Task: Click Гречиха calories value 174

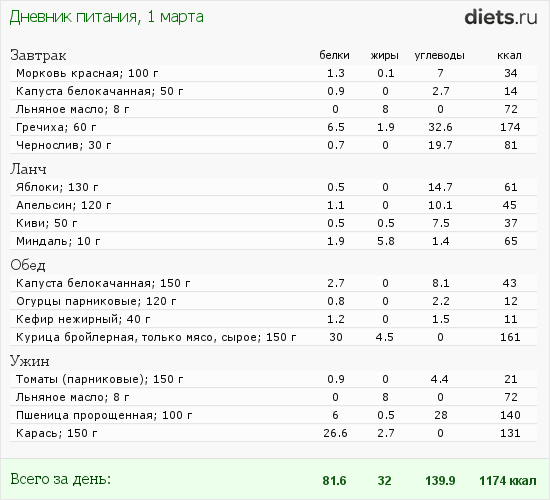Action: 510,127
